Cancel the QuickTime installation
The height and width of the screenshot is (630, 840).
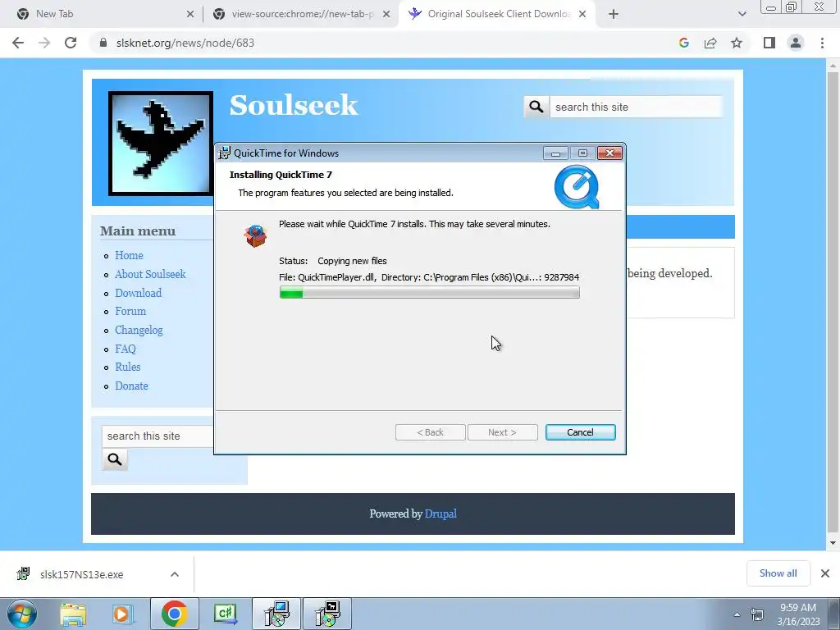coord(580,432)
